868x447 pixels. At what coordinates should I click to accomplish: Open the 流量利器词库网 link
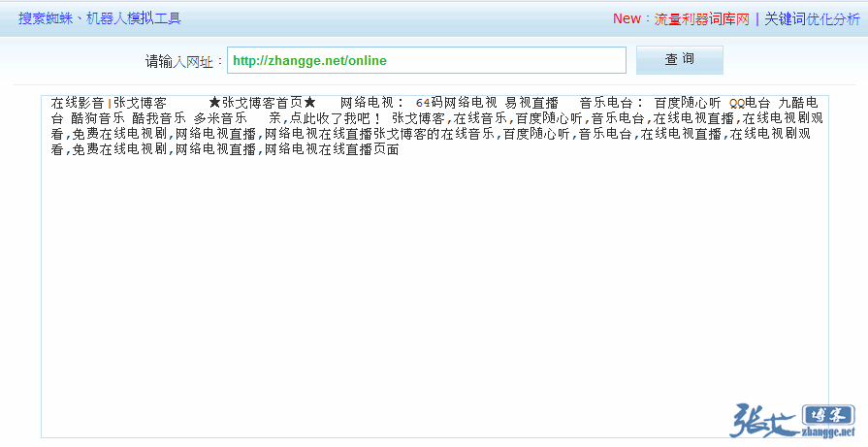pyautogui.click(x=701, y=18)
